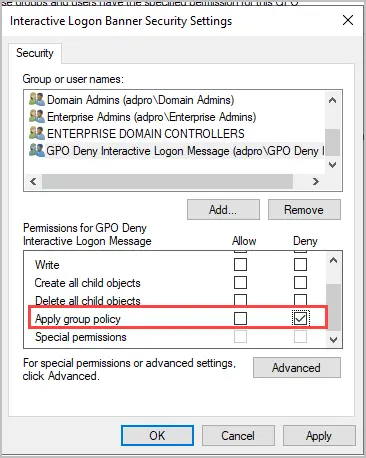366x458 pixels.
Task: Click the Add... button
Action: pos(223,210)
